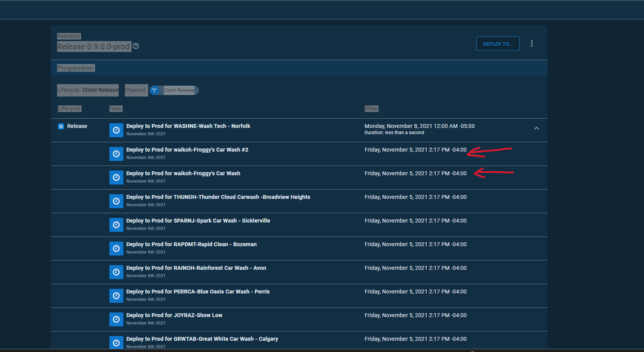The height and width of the screenshot is (352, 644).
Task: Select the task icon for waikoh-Froggy's Car Wash
Action: [116, 177]
